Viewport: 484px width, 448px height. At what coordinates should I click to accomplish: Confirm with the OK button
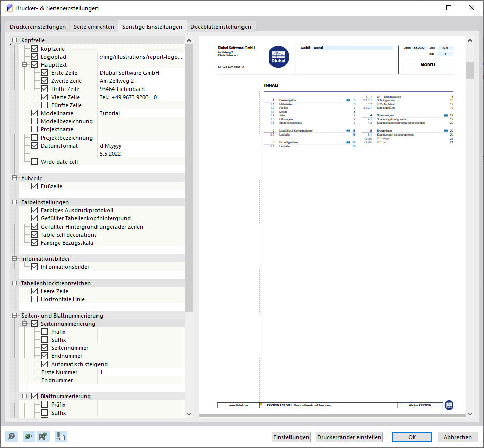coord(412,437)
